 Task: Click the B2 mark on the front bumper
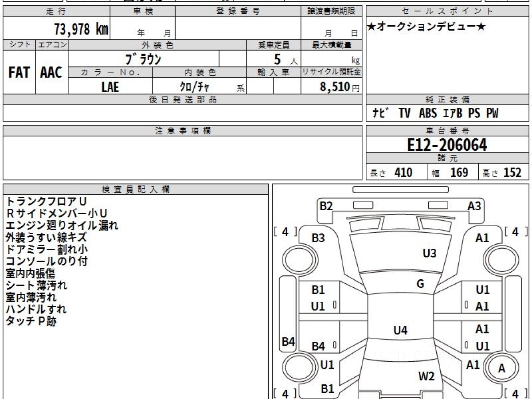[x=326, y=206]
